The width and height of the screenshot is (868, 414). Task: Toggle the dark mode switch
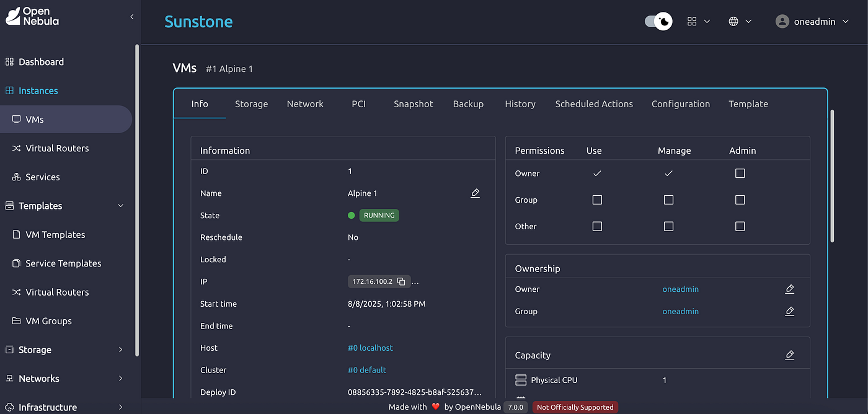pos(658,21)
